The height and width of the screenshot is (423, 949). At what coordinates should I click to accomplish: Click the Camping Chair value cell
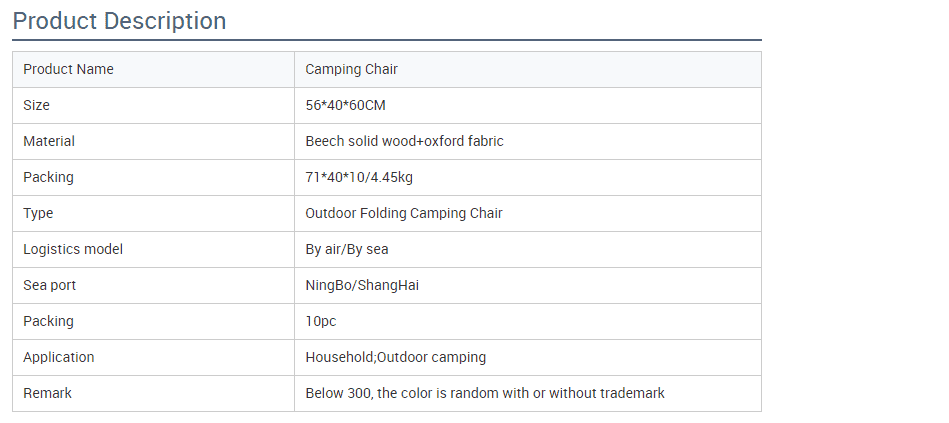click(x=528, y=70)
